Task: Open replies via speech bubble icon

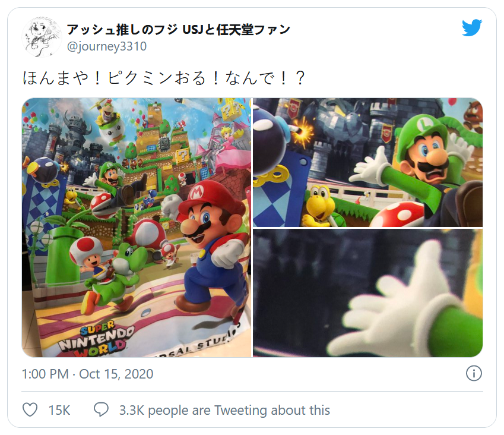Action: [101, 410]
